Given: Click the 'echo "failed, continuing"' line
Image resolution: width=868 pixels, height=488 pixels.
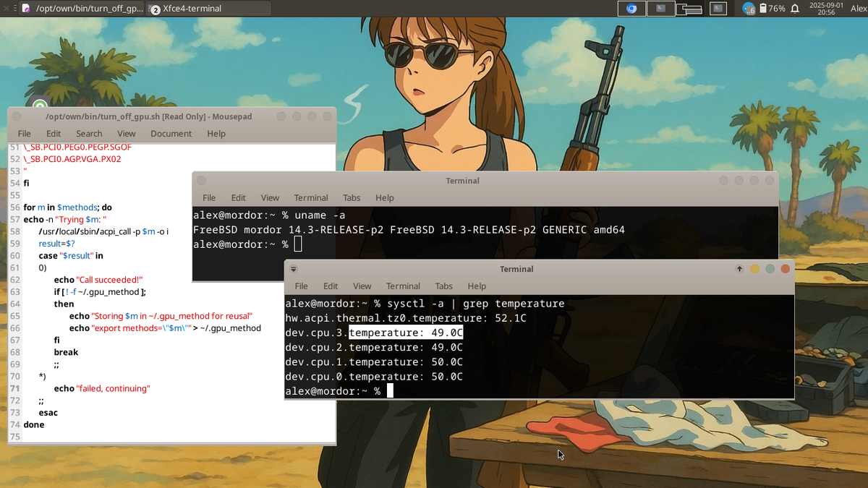Looking at the screenshot, I should [x=102, y=388].
